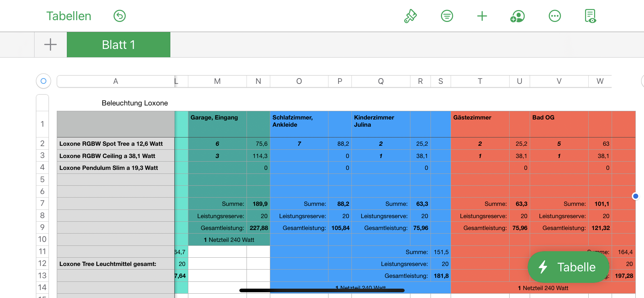Screen dimensions: 644x298
Task: Select column R header
Action: point(420,81)
